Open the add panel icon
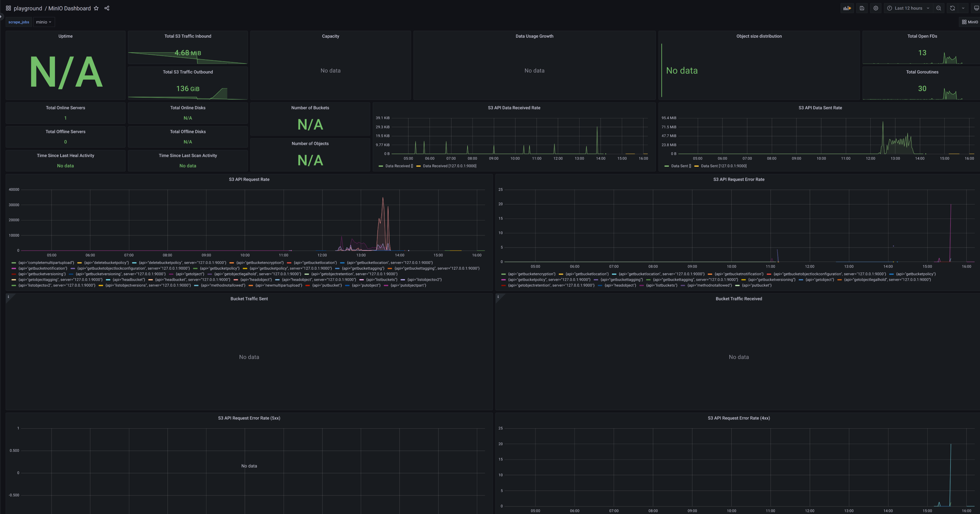 click(847, 8)
